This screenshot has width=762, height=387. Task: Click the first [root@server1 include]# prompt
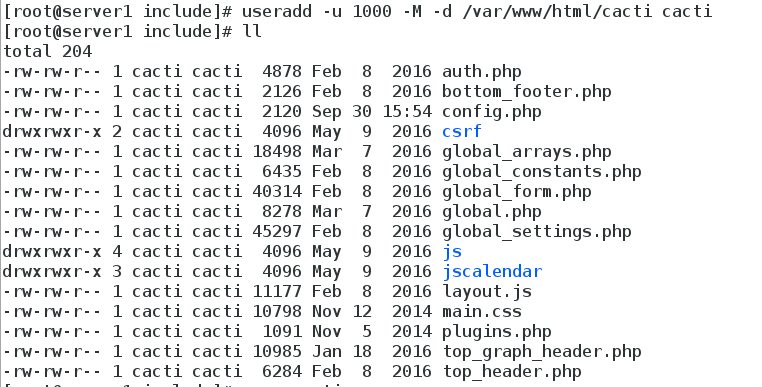(x=117, y=11)
